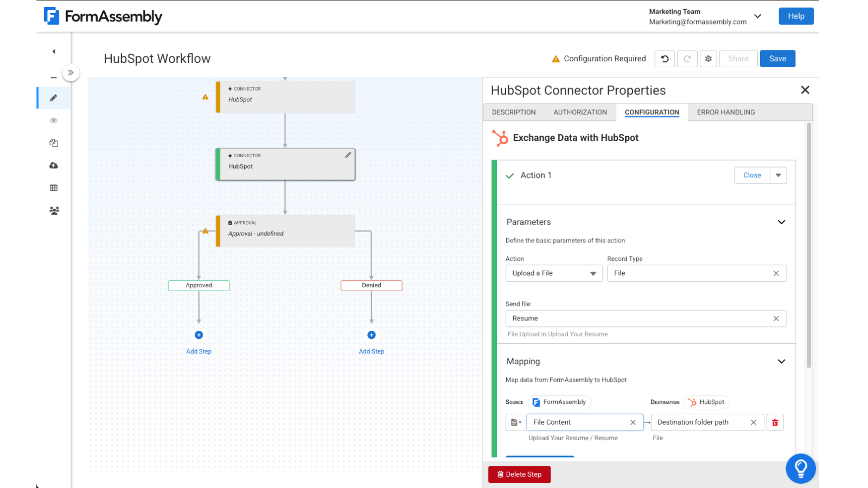Click the redo arrow icon
This screenshot has width=868, height=488.
coord(687,59)
